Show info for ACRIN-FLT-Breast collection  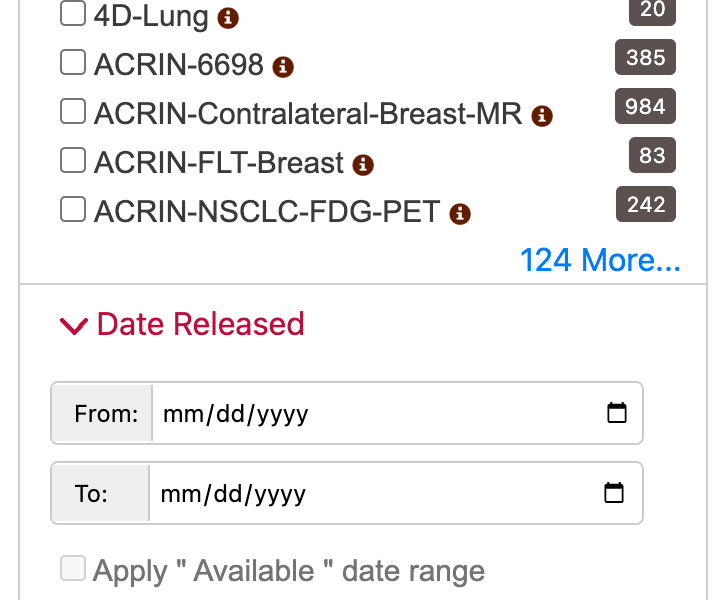pos(363,165)
